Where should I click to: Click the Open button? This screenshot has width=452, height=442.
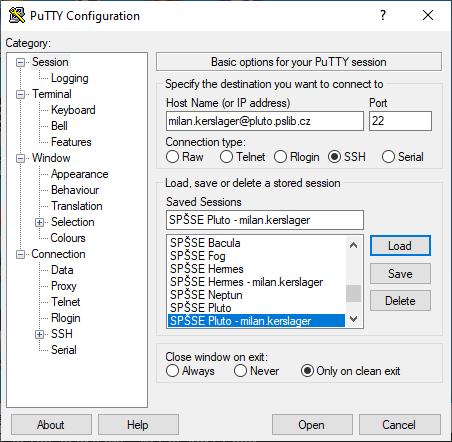point(312,425)
